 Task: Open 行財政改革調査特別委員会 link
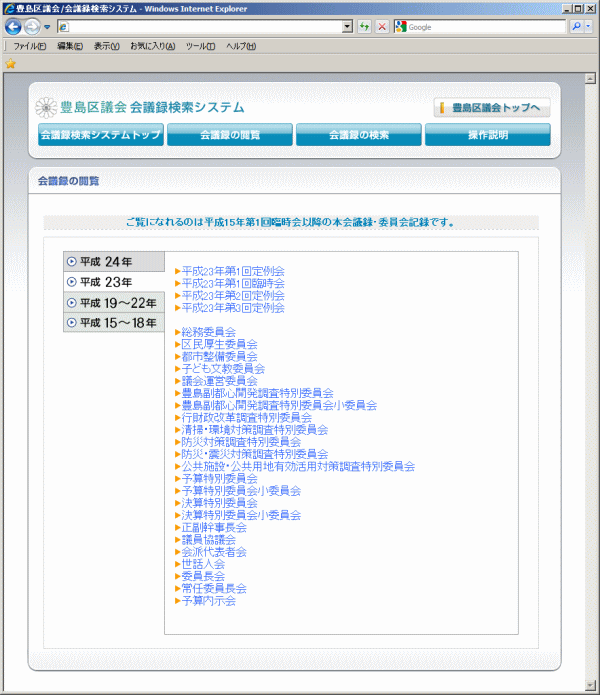click(247, 418)
